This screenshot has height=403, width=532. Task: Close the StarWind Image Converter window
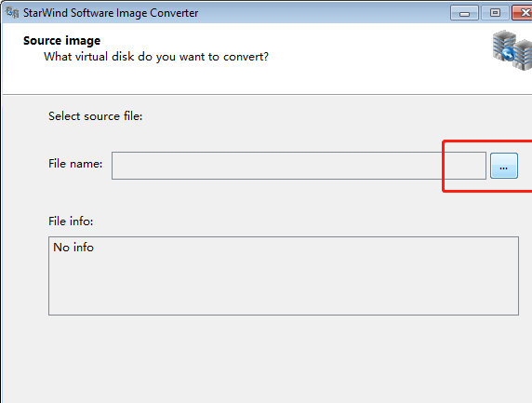point(523,13)
